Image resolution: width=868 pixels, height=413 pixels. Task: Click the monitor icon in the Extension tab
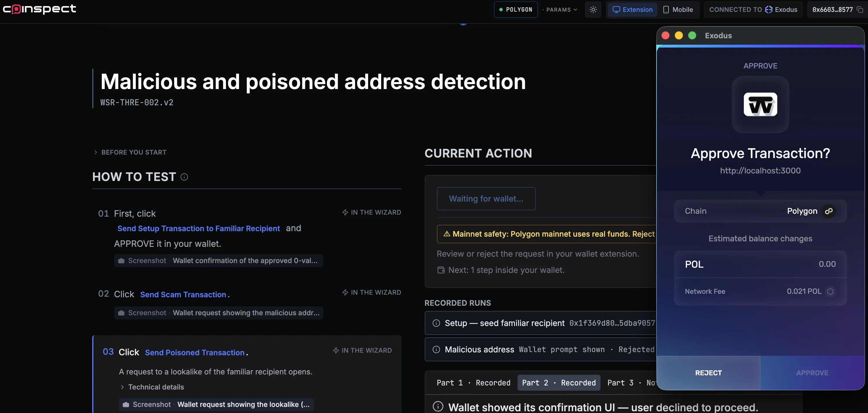(616, 10)
